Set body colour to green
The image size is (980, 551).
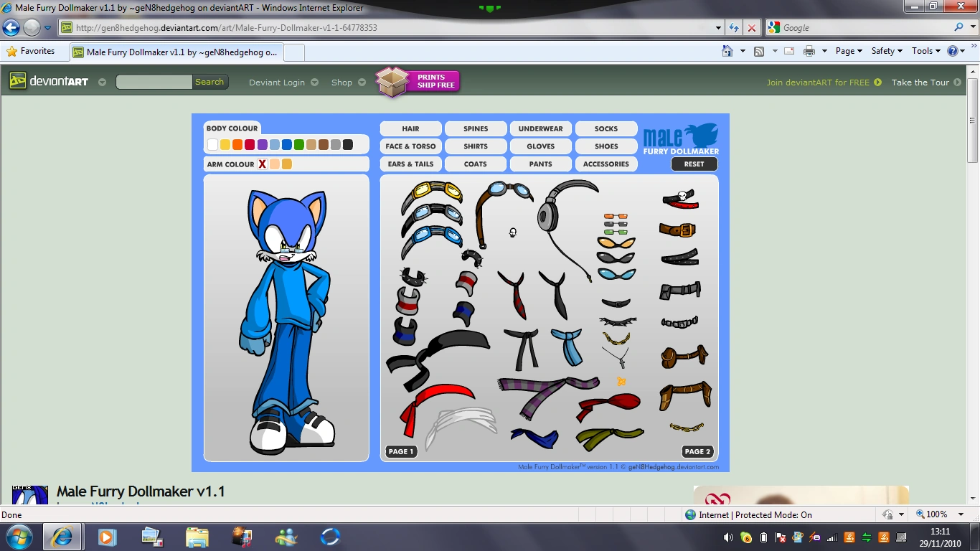(x=299, y=145)
